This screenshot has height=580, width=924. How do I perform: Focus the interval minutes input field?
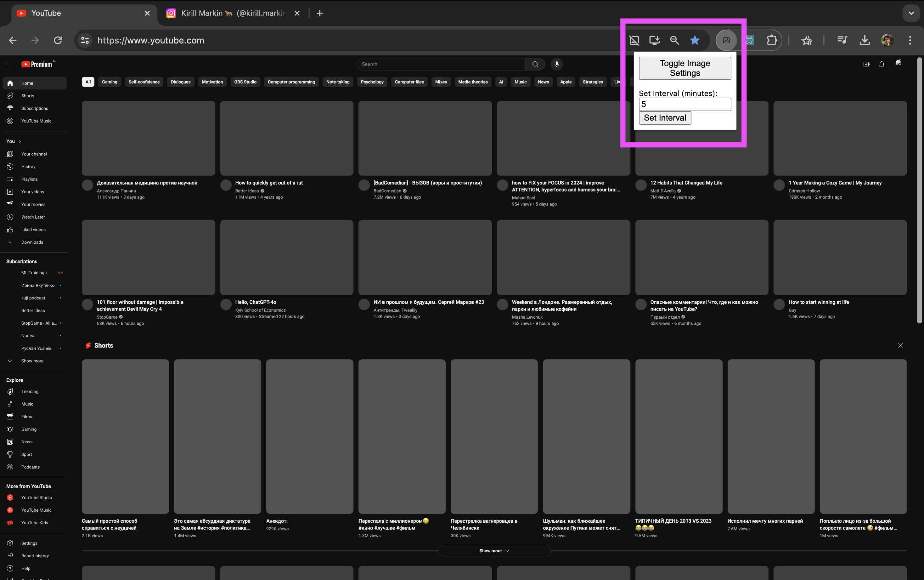tap(685, 104)
